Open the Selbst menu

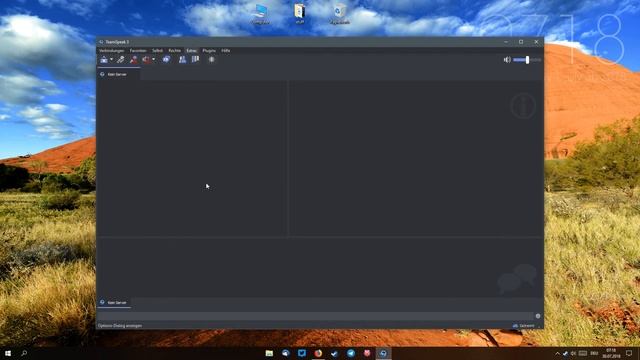click(x=157, y=51)
